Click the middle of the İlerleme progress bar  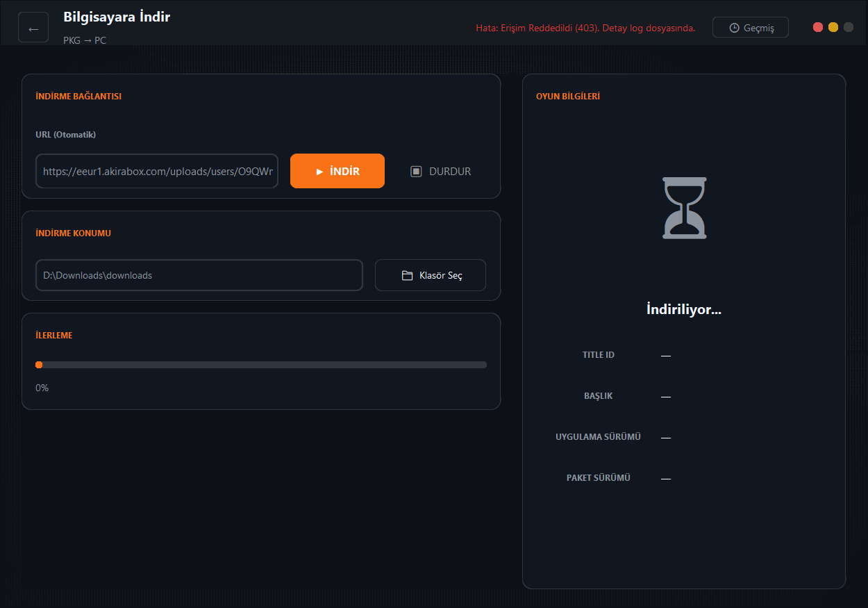point(261,365)
